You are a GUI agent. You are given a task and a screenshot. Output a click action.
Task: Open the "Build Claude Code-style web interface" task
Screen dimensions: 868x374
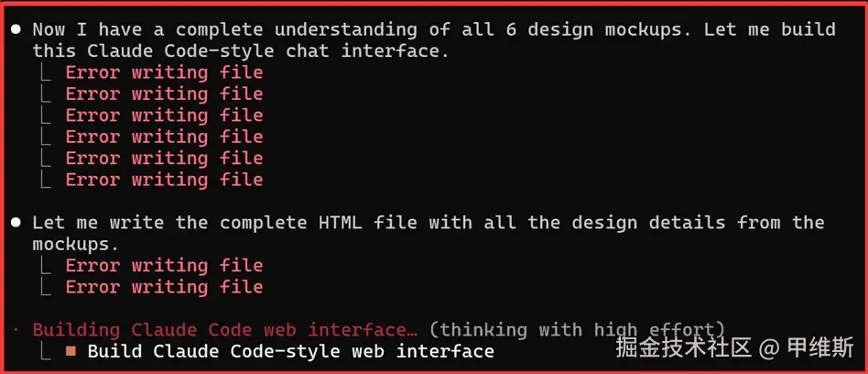(x=290, y=351)
